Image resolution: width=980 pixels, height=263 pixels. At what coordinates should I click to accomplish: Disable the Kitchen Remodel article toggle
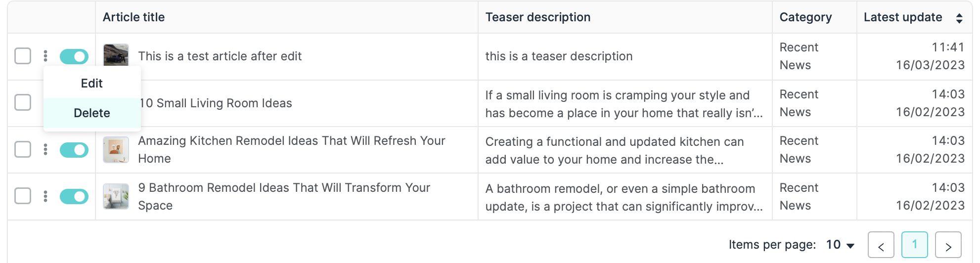point(74,150)
